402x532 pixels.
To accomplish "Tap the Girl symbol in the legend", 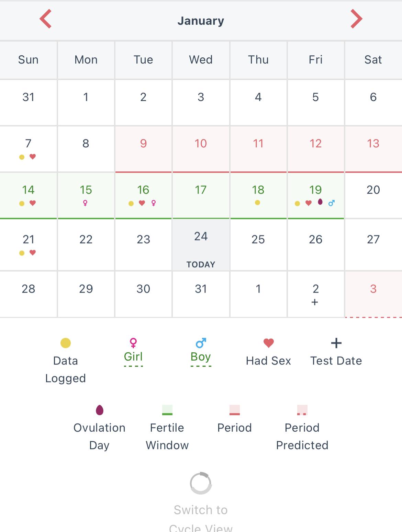I will 133,342.
